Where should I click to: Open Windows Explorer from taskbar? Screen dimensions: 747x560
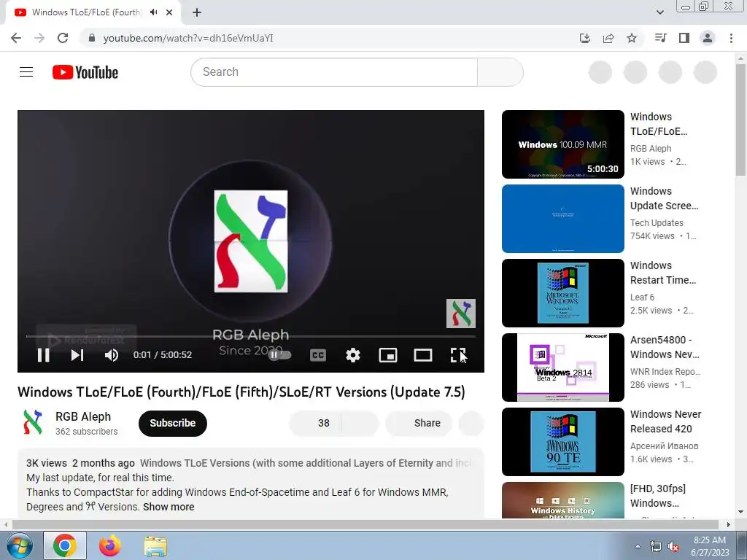point(155,545)
